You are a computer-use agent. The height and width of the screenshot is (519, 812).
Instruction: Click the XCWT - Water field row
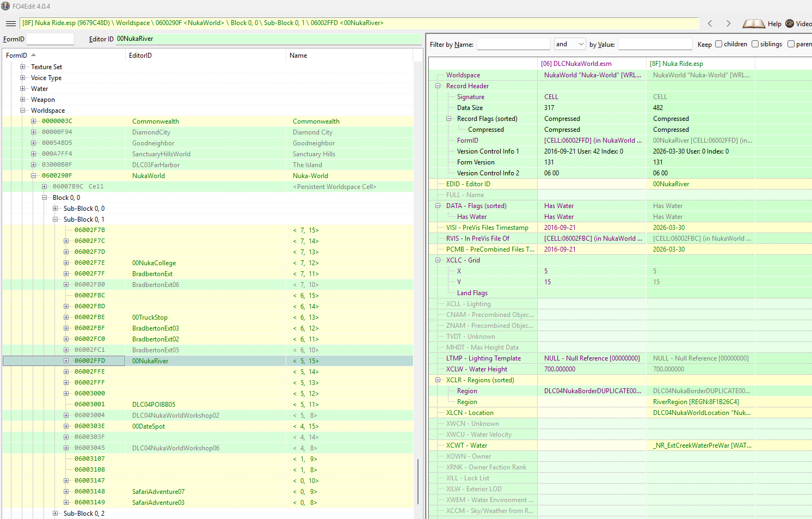(x=620, y=445)
